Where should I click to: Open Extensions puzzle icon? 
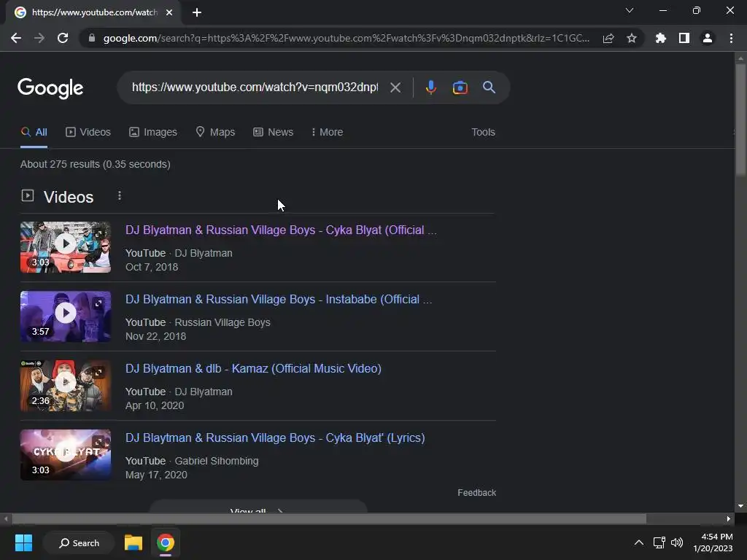pos(661,38)
